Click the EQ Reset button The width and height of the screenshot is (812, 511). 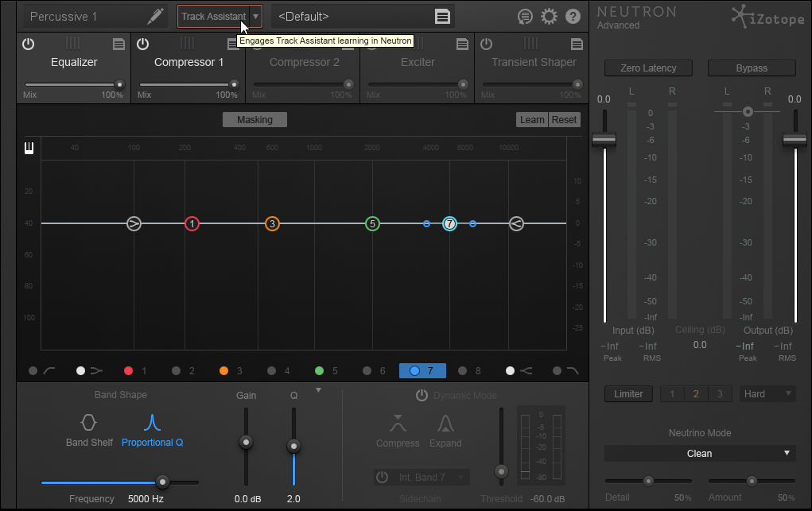[x=564, y=119]
